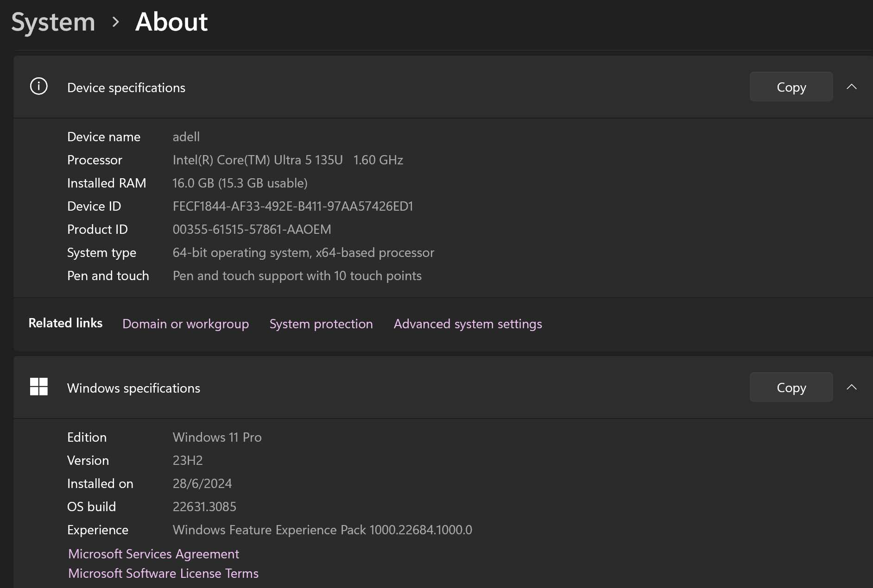Open the Microsoft Software License Terms
Screen dimensions: 873x588
[x=163, y=573]
